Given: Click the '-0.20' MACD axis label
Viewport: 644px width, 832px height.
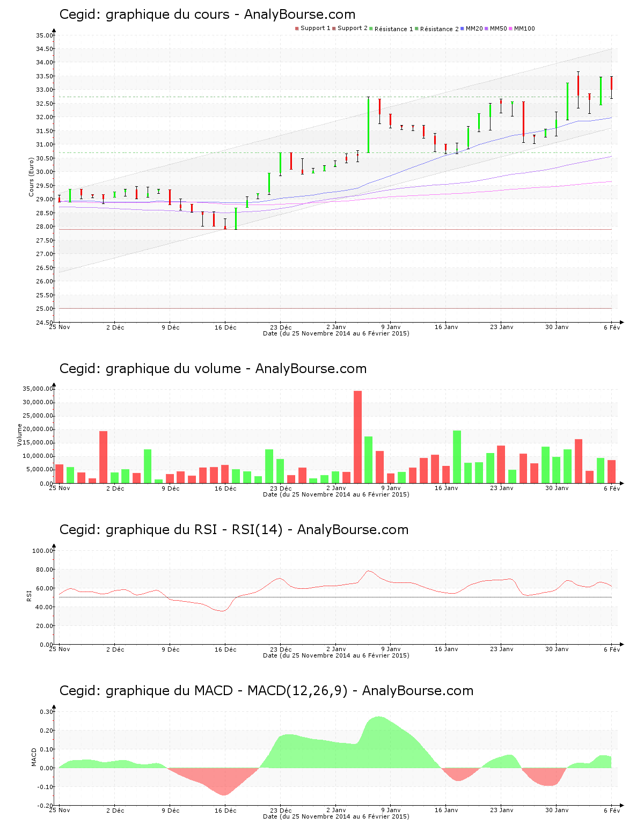Looking at the screenshot, I should coord(46,806).
